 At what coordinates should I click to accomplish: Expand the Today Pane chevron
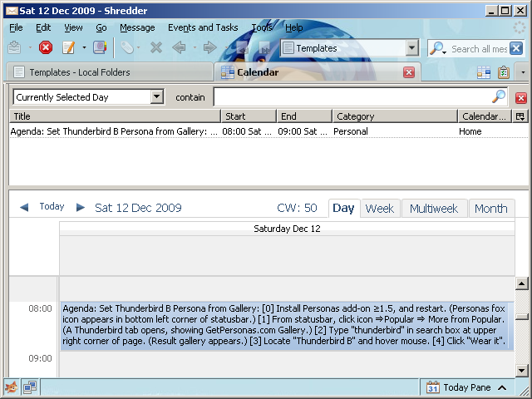coord(502,387)
